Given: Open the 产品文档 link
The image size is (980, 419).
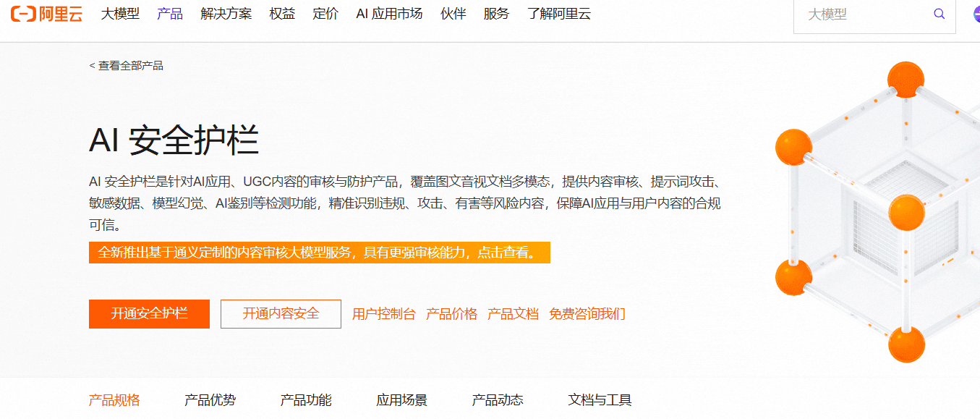Looking at the screenshot, I should pos(514,314).
